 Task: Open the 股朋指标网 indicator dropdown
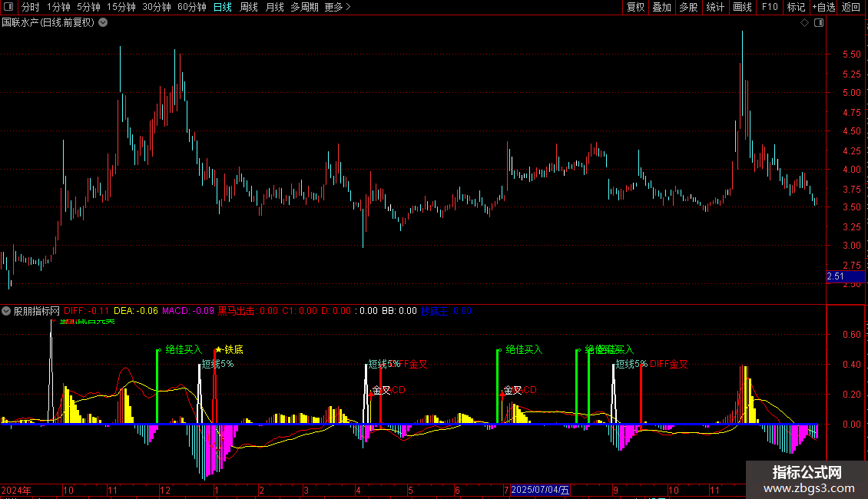(6, 311)
